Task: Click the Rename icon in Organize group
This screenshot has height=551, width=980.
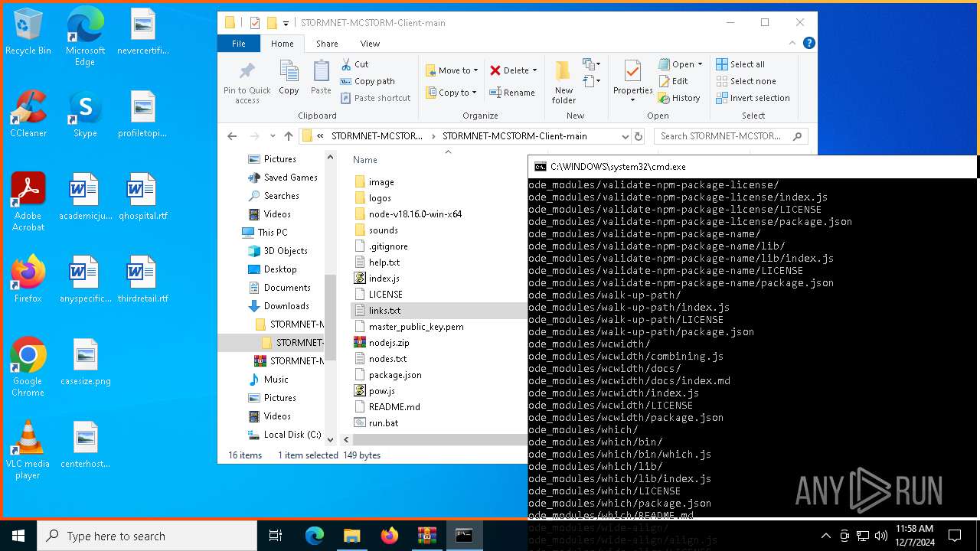Action: click(x=495, y=93)
